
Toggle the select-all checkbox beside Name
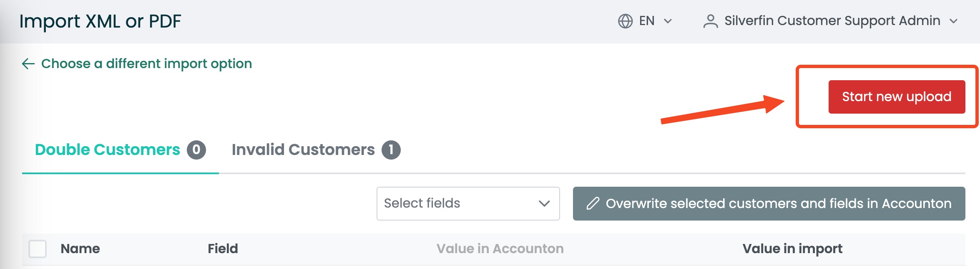[38, 249]
